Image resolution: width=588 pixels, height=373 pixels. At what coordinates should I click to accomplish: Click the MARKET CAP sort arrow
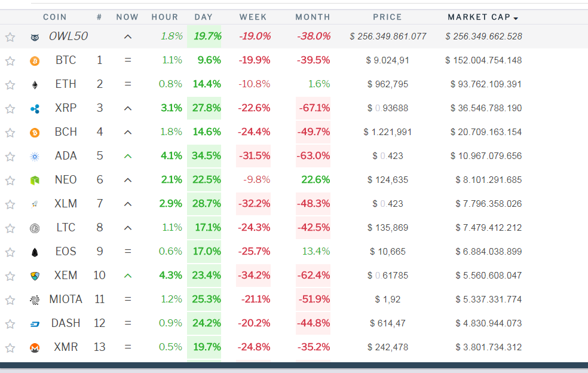click(x=516, y=19)
